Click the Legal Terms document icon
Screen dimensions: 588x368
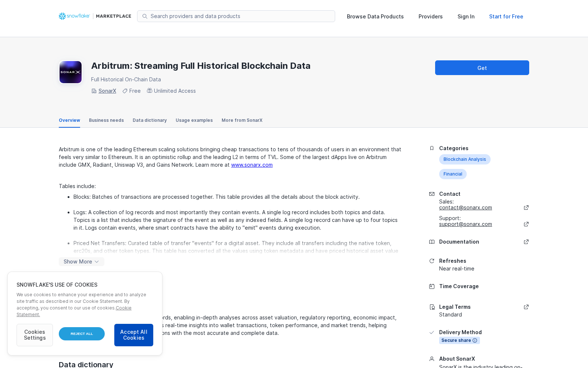pyautogui.click(x=432, y=307)
